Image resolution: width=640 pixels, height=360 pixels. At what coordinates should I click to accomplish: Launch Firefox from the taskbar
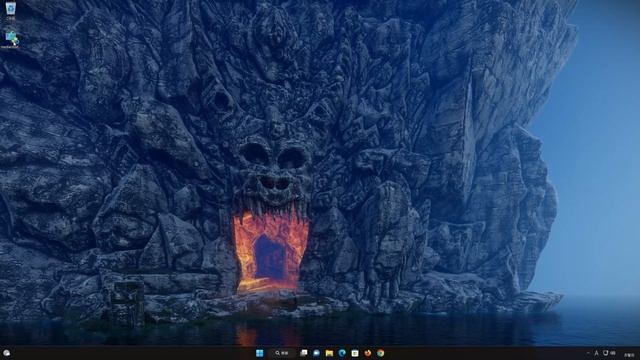coord(368,353)
